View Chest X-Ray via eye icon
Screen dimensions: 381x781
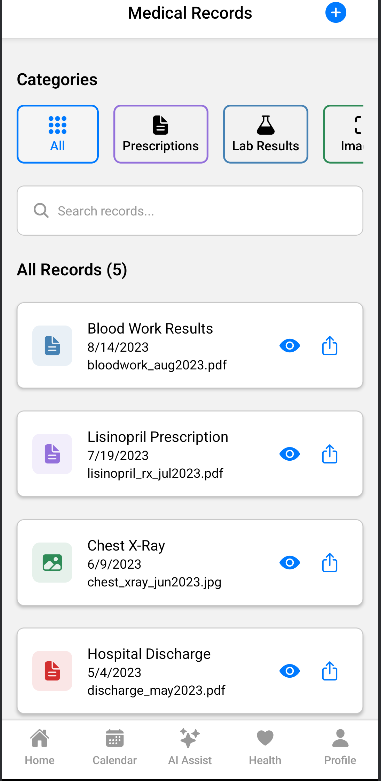(289, 562)
